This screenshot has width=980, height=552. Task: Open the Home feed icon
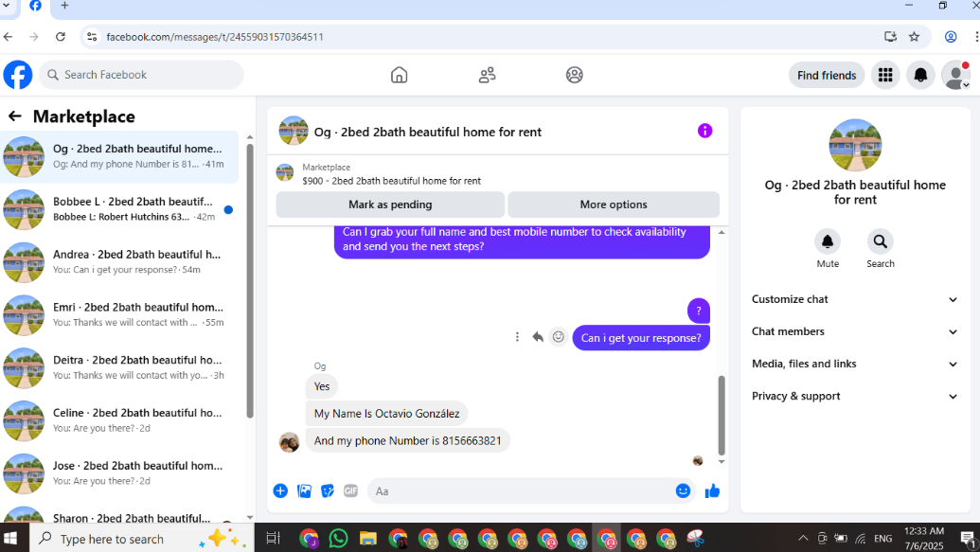pyautogui.click(x=399, y=75)
